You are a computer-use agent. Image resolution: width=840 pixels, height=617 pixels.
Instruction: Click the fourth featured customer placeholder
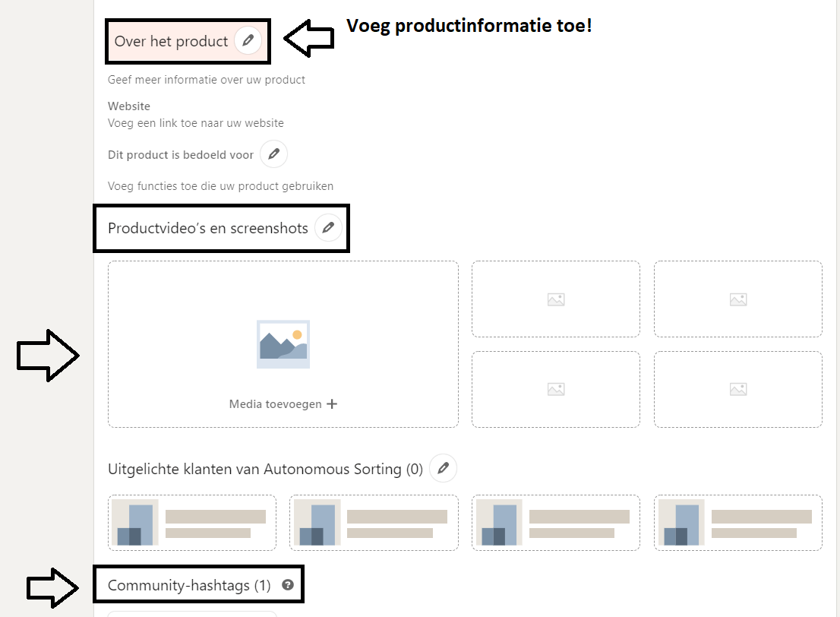click(x=737, y=522)
